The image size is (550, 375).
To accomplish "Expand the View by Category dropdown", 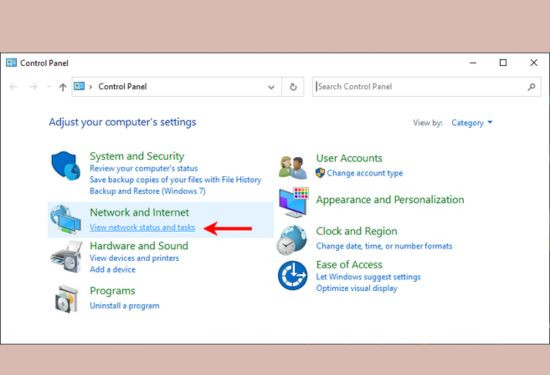I will point(472,123).
